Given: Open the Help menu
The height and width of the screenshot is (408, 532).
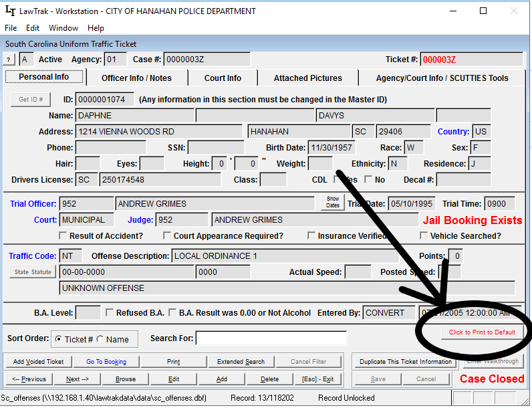Looking at the screenshot, I should click(x=96, y=28).
